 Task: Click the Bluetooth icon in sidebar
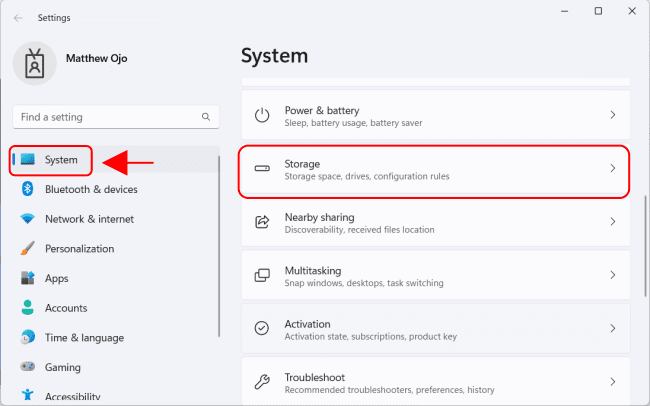click(28, 189)
